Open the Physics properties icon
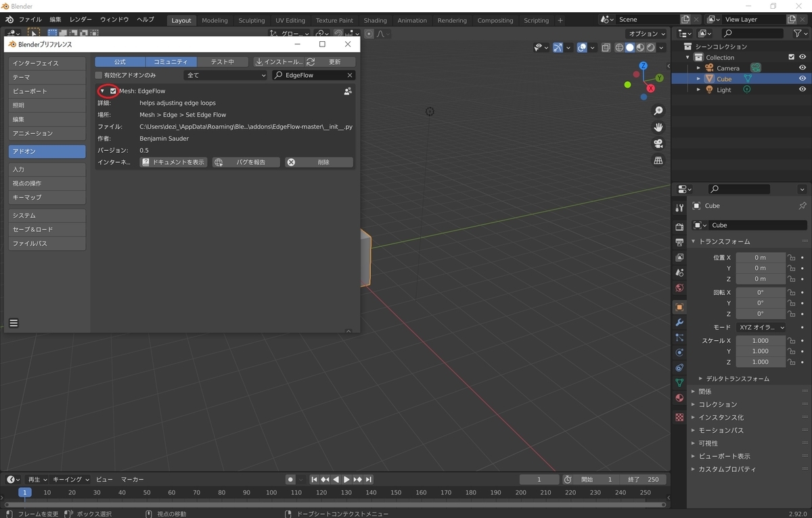The image size is (812, 518). coord(679,352)
